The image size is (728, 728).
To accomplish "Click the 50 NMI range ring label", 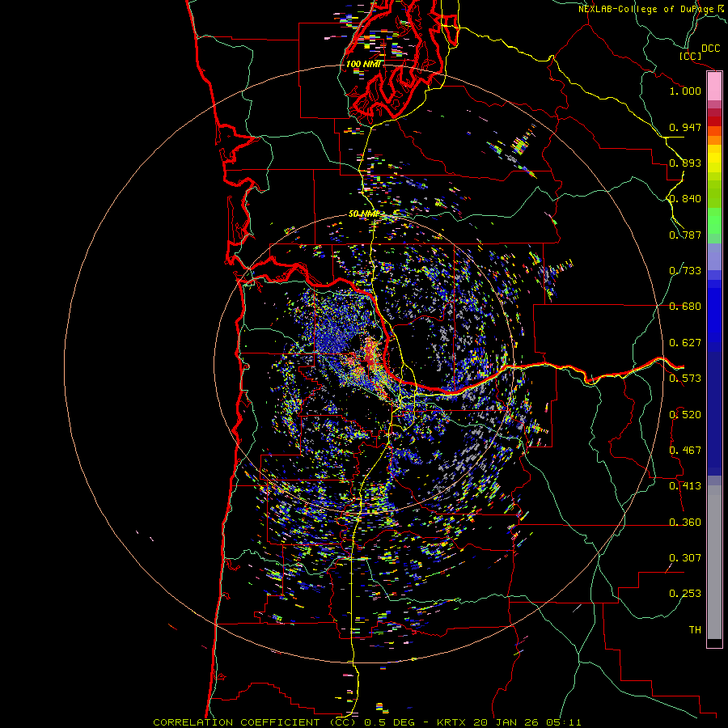I will pos(363,214).
